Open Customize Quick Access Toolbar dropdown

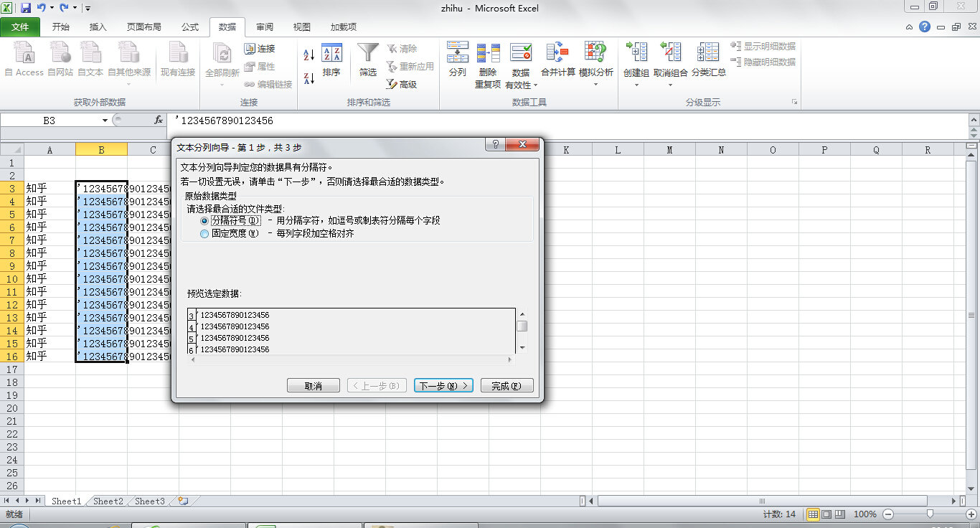(88, 9)
